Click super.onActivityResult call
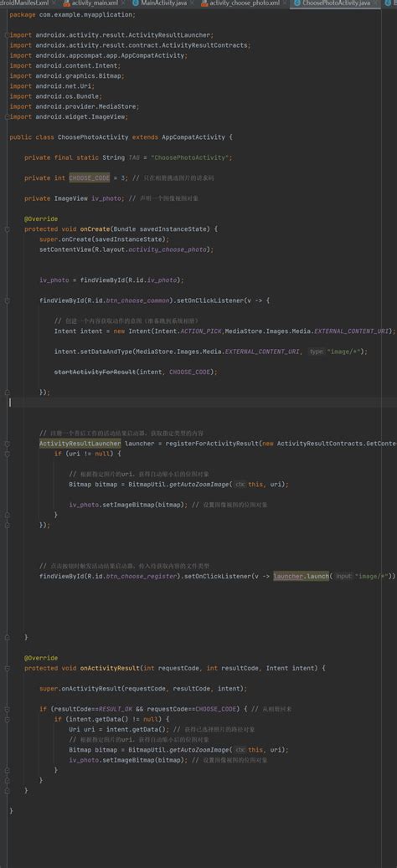This screenshot has width=397, height=868. click(143, 689)
